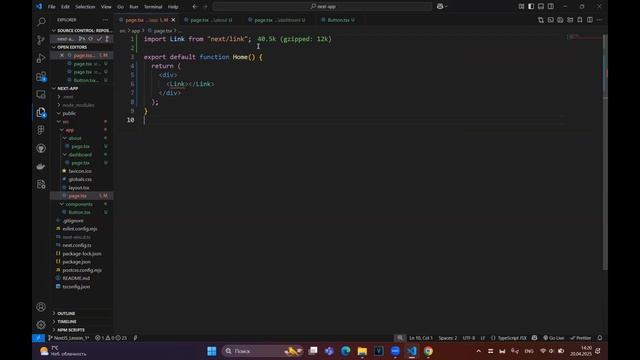Close the active page.tsx editor tab
This screenshot has height=360, width=640.
(x=173, y=20)
